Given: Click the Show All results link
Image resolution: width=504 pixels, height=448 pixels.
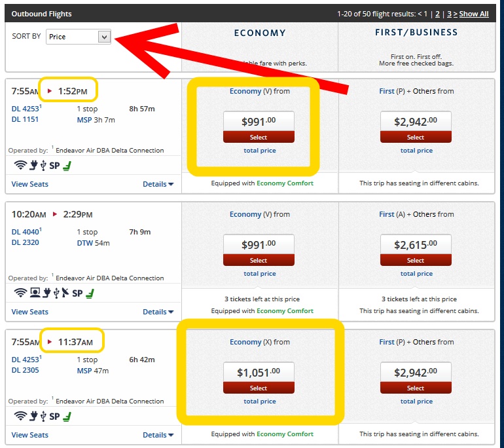Looking at the screenshot, I should [x=473, y=14].
